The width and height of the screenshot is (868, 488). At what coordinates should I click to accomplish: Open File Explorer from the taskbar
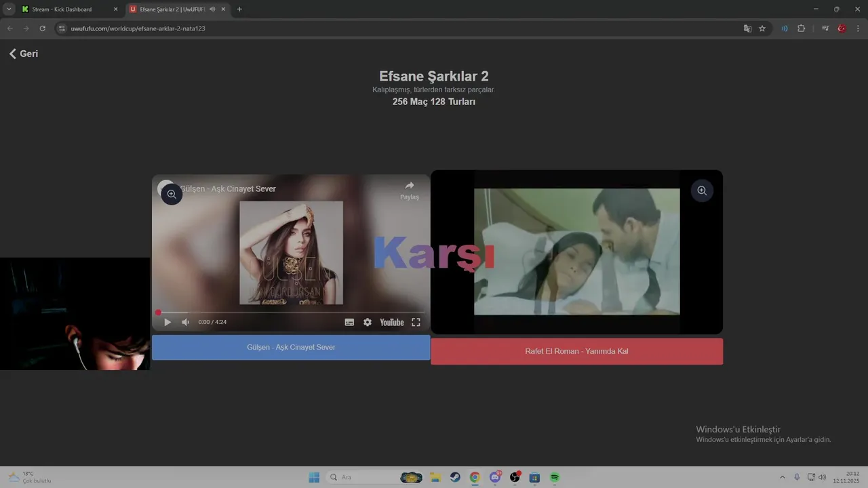click(435, 477)
